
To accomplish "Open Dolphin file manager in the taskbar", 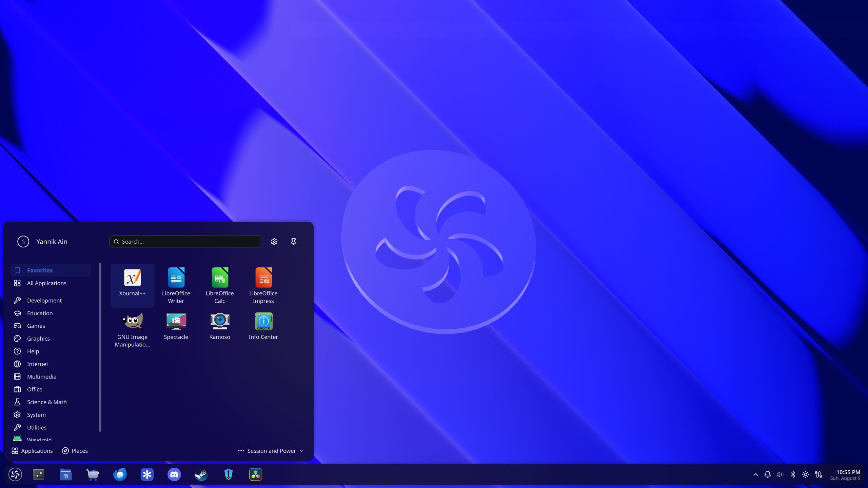I will [x=66, y=474].
